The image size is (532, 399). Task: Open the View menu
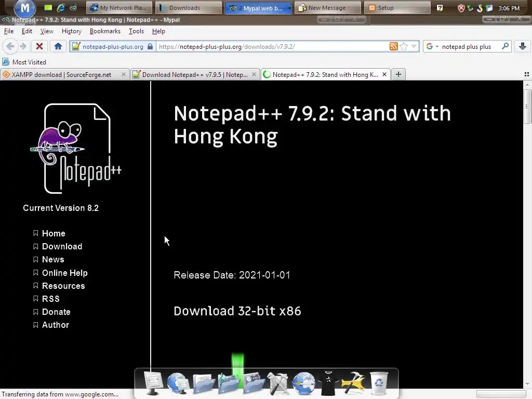[x=47, y=31]
